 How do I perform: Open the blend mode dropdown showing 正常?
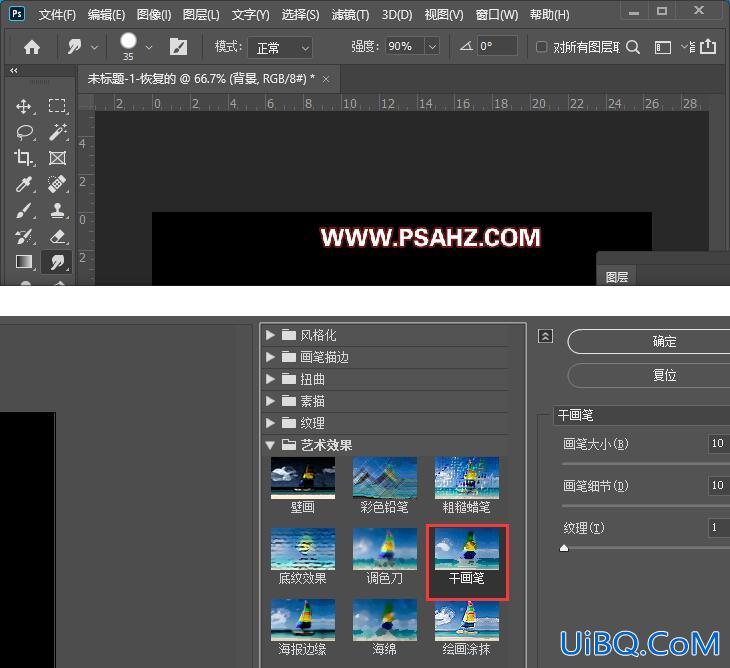tap(279, 47)
